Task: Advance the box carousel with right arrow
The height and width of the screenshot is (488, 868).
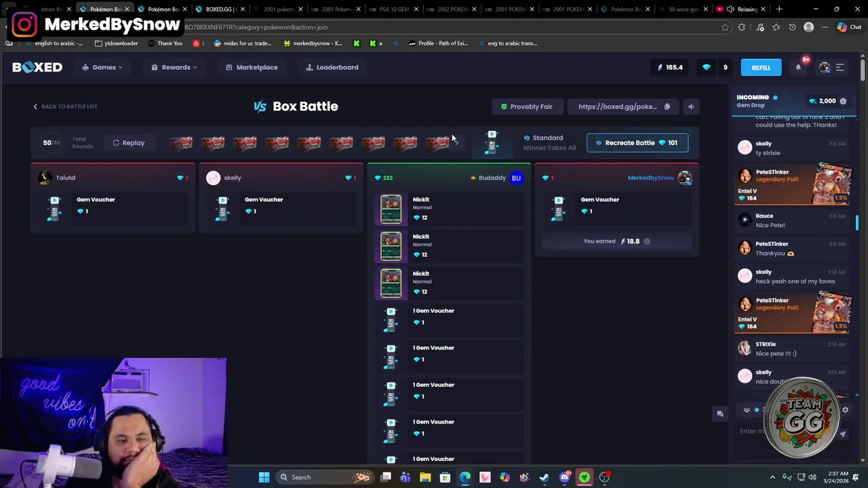Action: [456, 142]
